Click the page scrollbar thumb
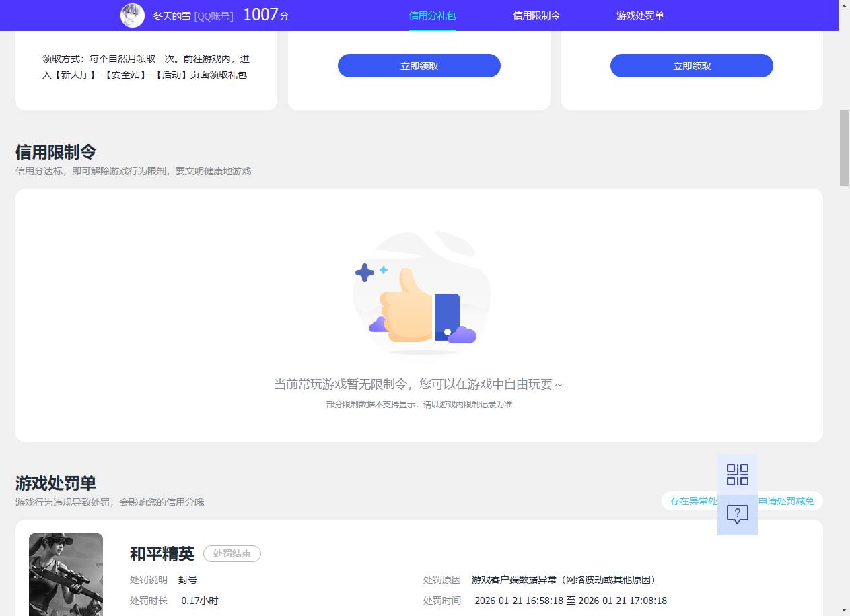Viewport: 850px width, 616px height. pos(844,148)
